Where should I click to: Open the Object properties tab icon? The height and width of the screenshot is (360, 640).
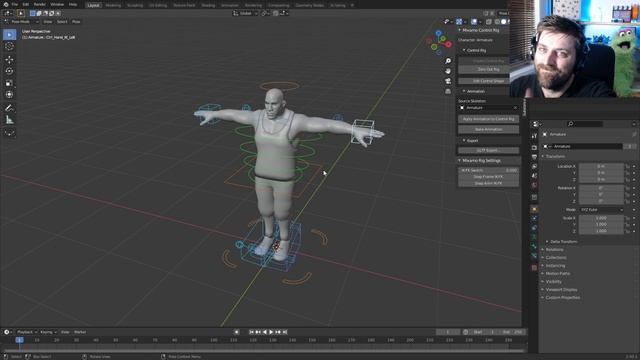click(x=534, y=209)
